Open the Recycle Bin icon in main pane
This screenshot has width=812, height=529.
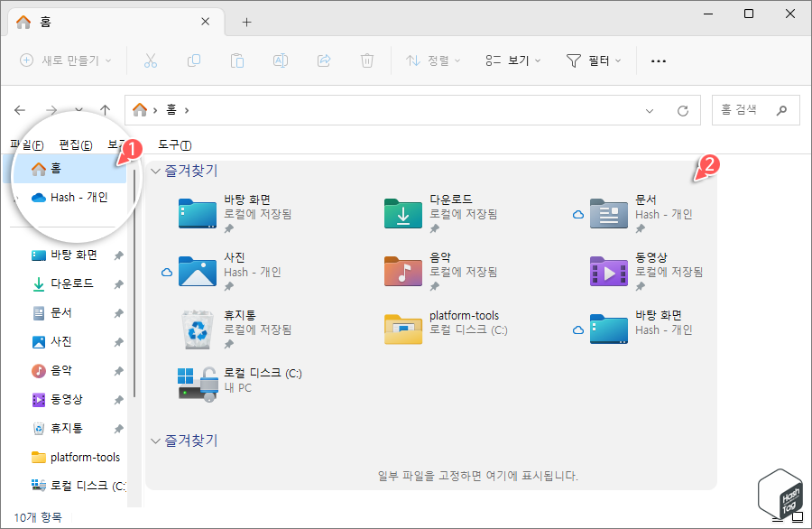point(198,329)
